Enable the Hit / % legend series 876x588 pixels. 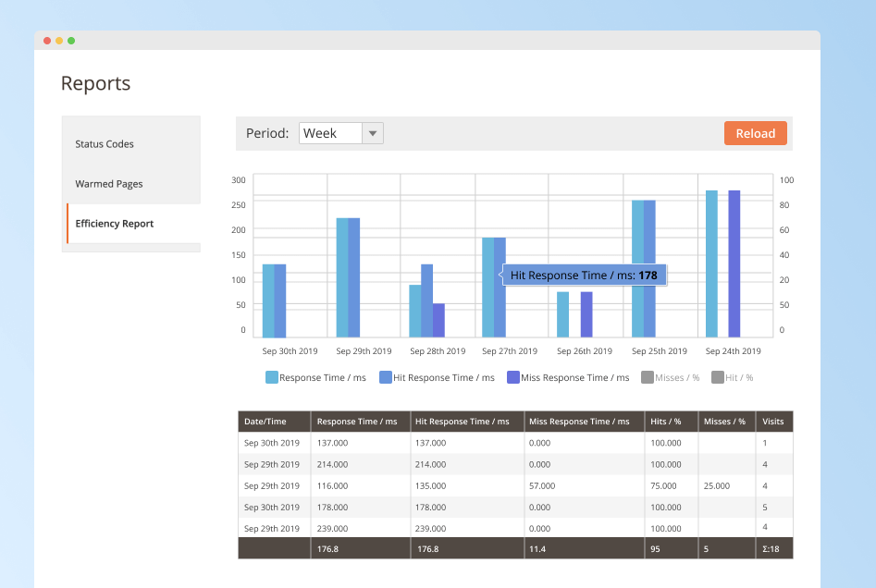coord(732,377)
